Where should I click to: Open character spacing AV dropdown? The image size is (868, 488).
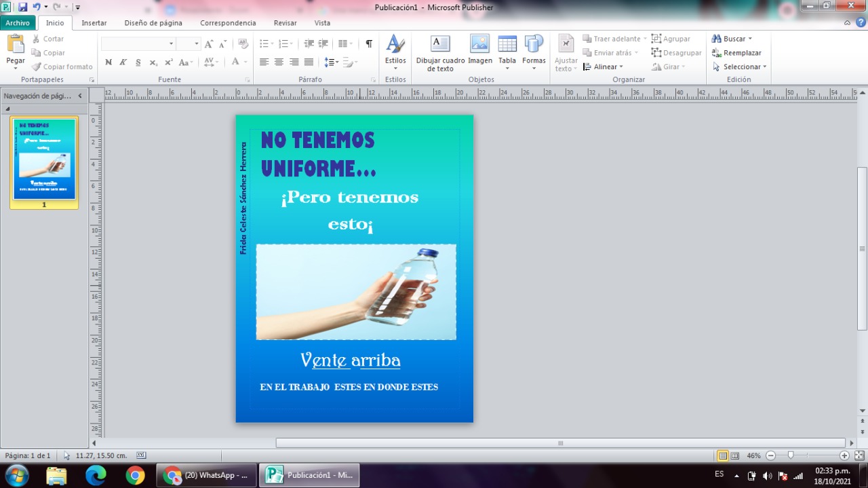(212, 62)
